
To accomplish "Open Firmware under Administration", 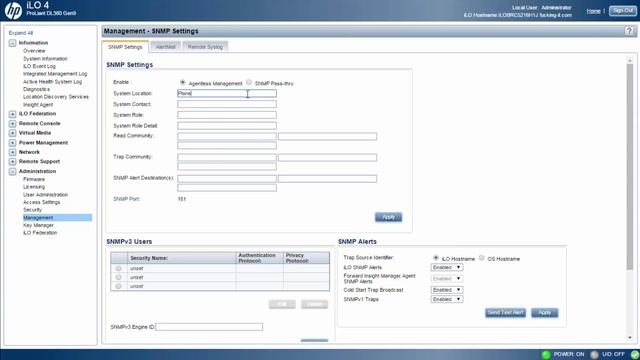I will 34,179.
